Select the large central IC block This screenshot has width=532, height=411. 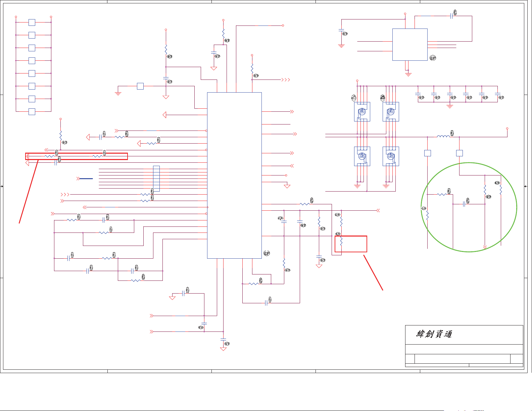[234, 175]
